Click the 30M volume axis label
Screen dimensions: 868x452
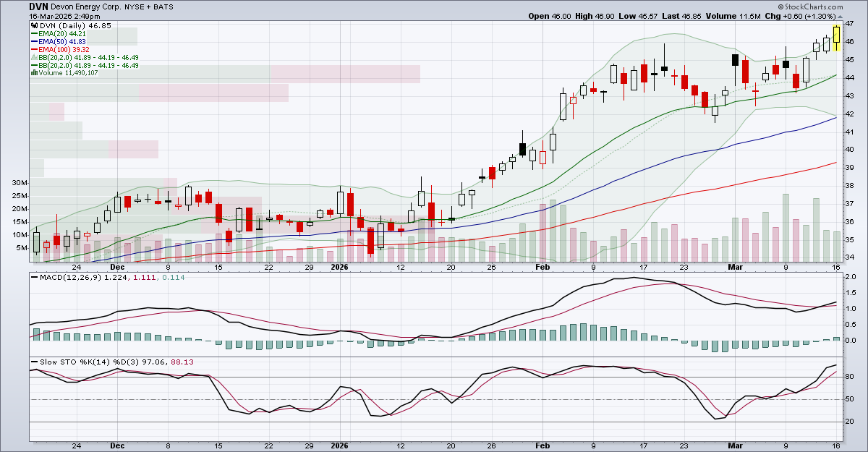[x=20, y=183]
